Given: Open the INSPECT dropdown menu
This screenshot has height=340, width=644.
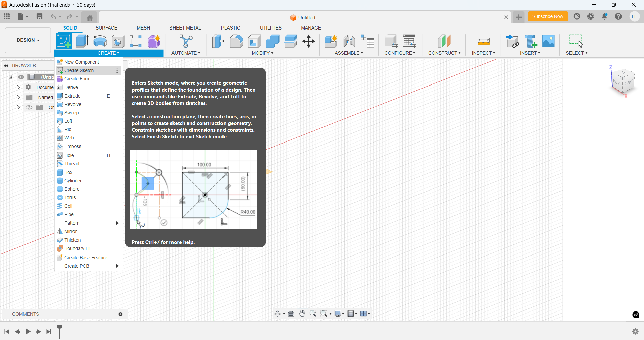Looking at the screenshot, I should coord(484,53).
